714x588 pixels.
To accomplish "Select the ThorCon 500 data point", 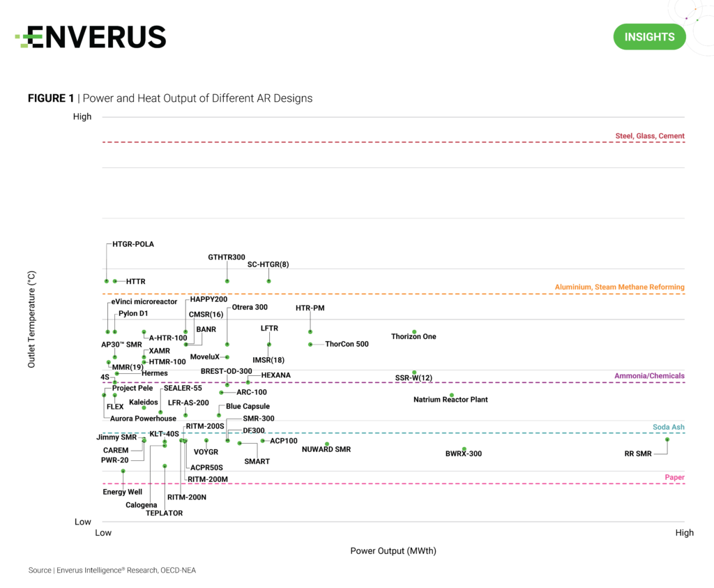I will [310, 344].
